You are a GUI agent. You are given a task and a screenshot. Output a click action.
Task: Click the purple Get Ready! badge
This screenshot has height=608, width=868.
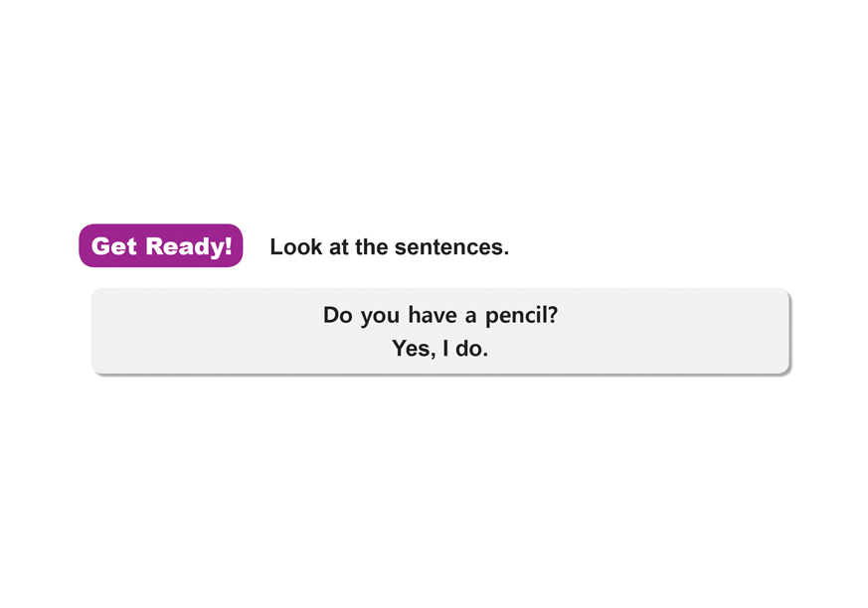[x=161, y=246]
